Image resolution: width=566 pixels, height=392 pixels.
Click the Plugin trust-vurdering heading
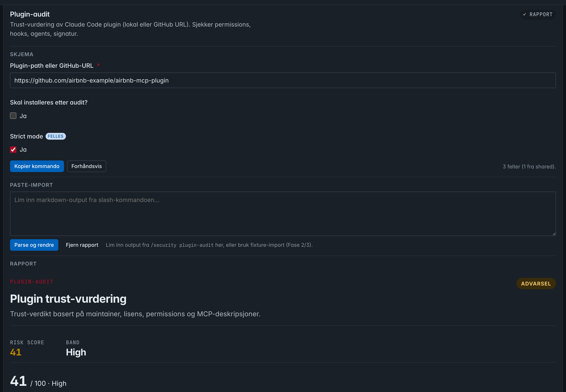click(68, 299)
